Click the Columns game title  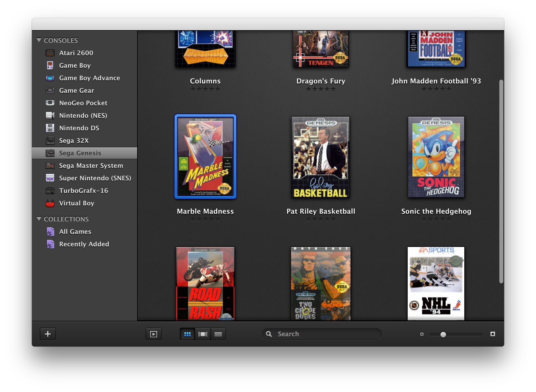[205, 81]
